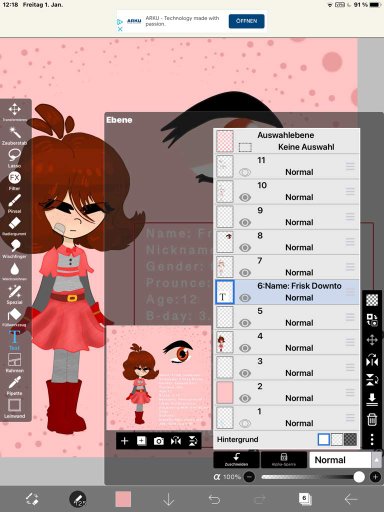The width and height of the screenshot is (384, 512).
Task: Show layer 1 using the eye icon
Action: coord(245,423)
